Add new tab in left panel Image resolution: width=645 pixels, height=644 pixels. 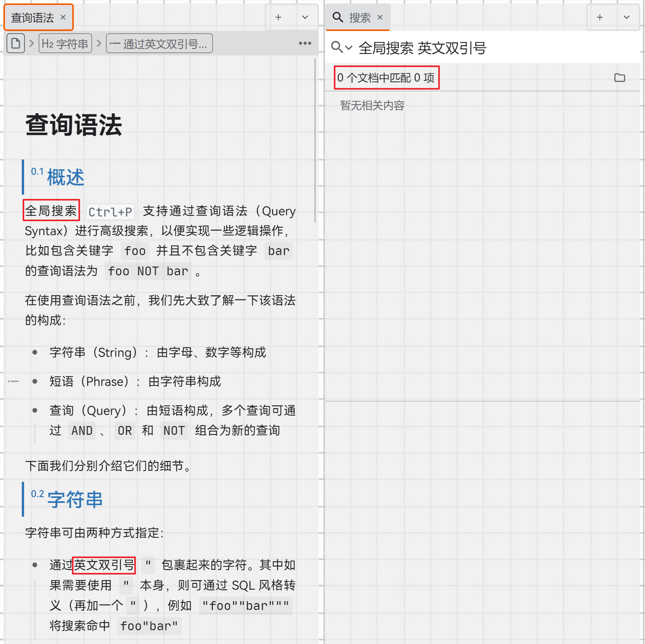click(278, 17)
